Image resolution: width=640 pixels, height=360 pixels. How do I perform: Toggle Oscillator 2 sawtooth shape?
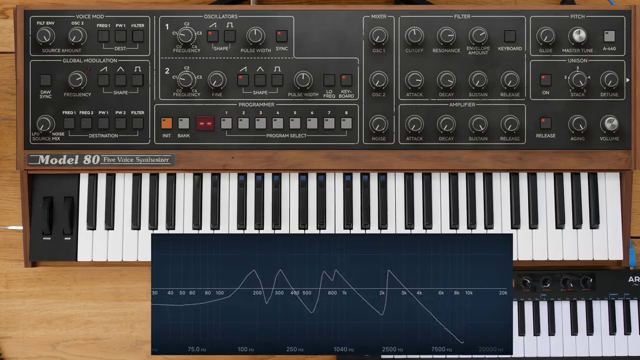pyautogui.click(x=243, y=80)
